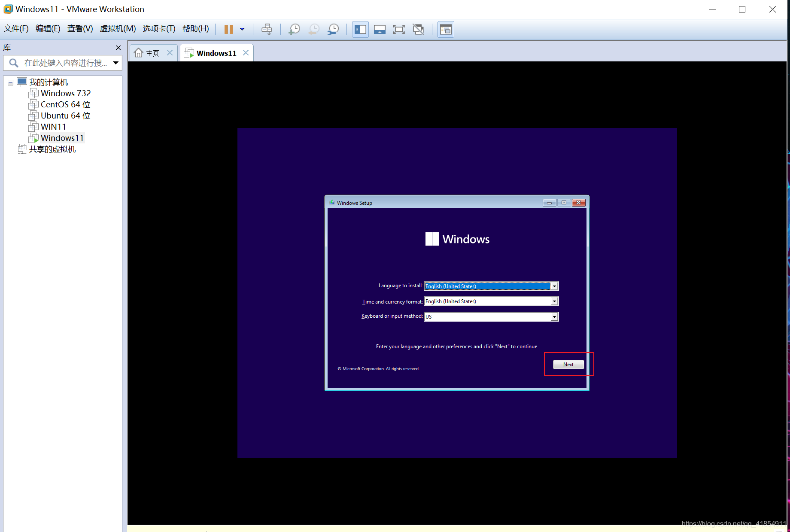
Task: Collapse the 我的计算机 tree node
Action: tap(10, 82)
